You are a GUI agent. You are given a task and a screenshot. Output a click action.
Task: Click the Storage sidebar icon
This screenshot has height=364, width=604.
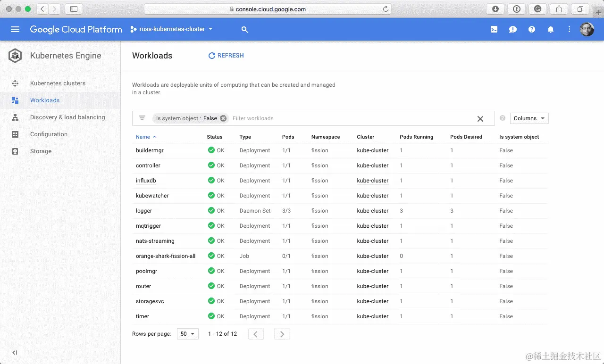pyautogui.click(x=15, y=151)
